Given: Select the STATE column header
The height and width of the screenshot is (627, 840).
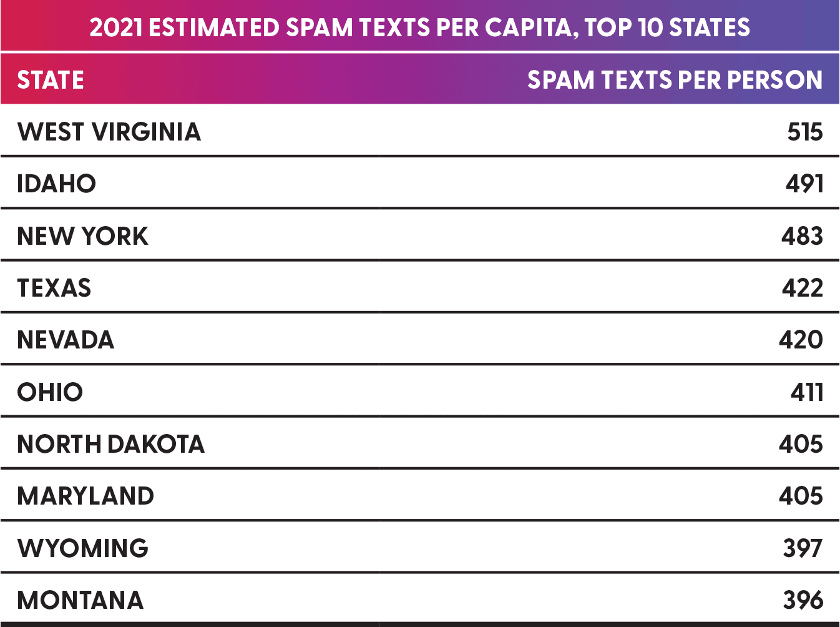Looking at the screenshot, I should (51, 80).
